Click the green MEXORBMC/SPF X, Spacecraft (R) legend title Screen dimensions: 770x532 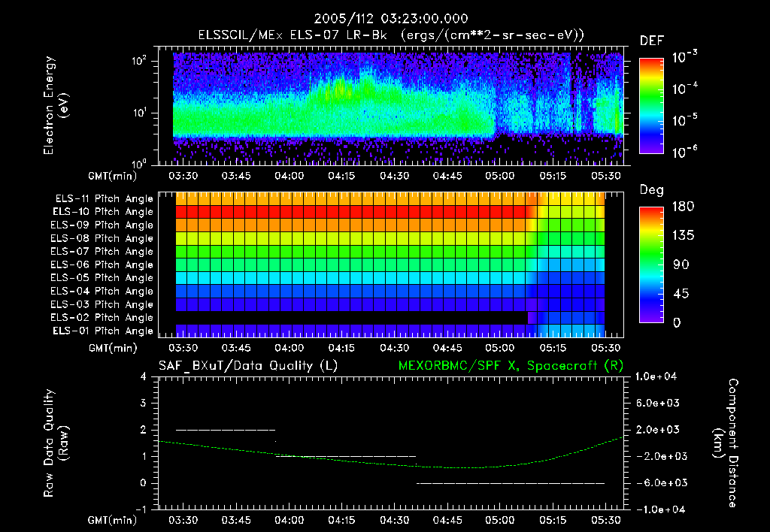[511, 366]
